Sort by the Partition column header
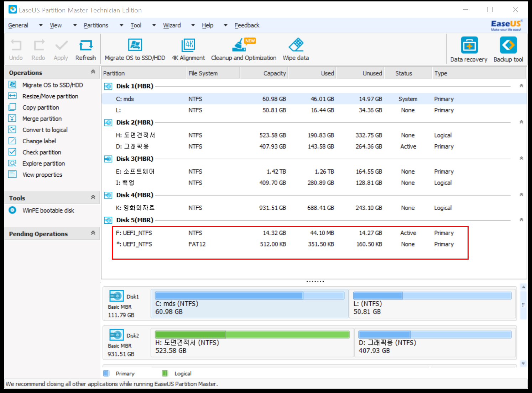This screenshot has width=532, height=393. click(144, 73)
